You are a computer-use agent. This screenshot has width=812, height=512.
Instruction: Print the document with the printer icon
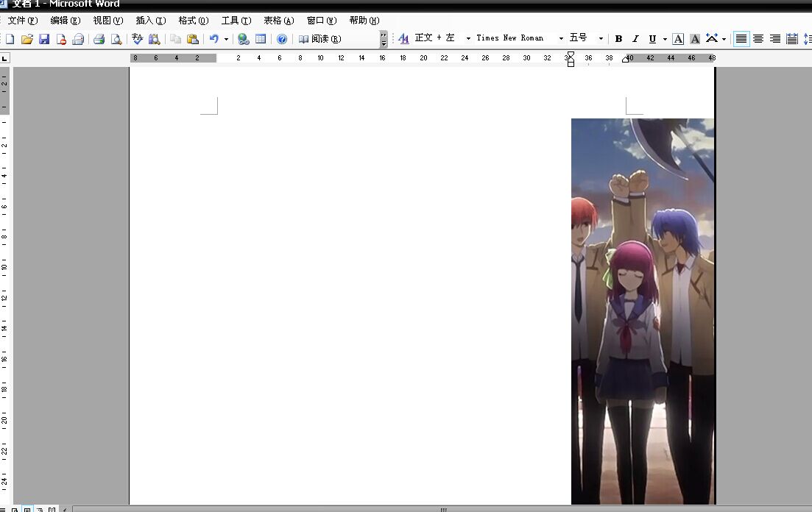[x=99, y=39]
